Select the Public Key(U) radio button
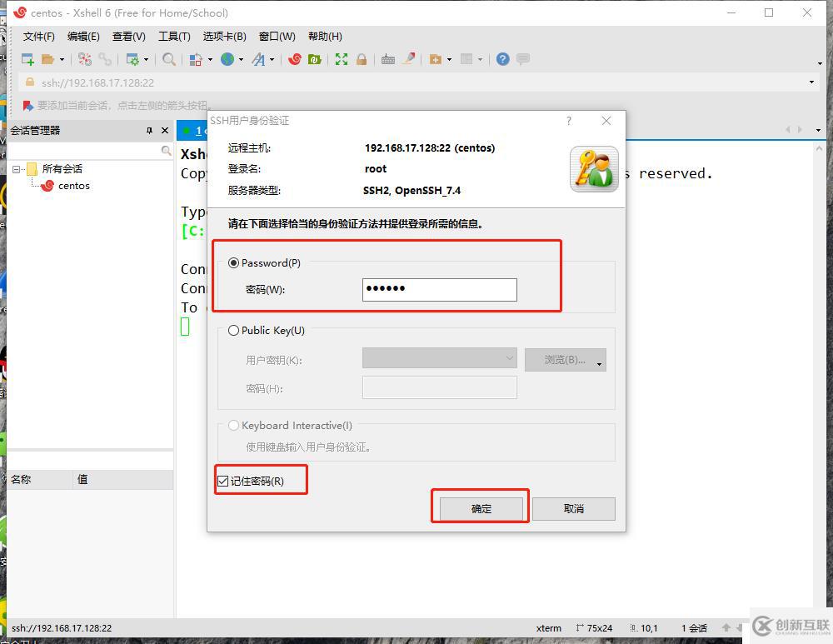The width and height of the screenshot is (833, 644). [233, 331]
